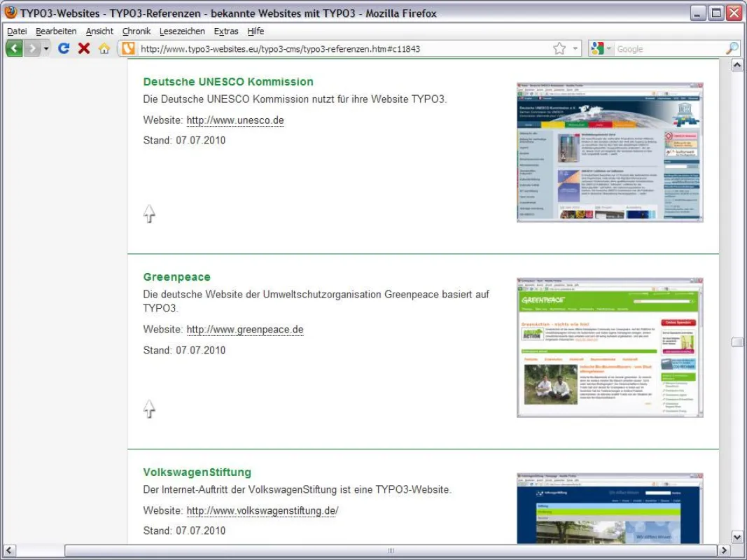Bookmark this page with the star
The width and height of the screenshot is (747, 560).
[559, 48]
